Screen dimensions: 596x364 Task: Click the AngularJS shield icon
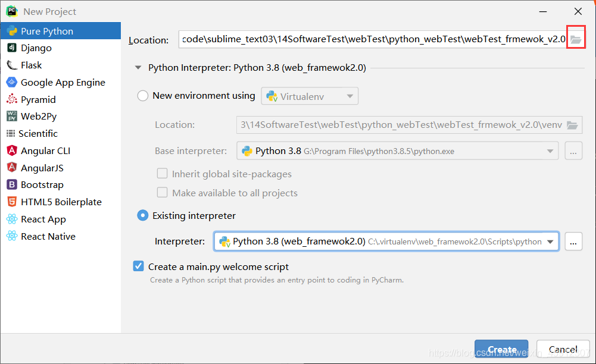click(12, 167)
